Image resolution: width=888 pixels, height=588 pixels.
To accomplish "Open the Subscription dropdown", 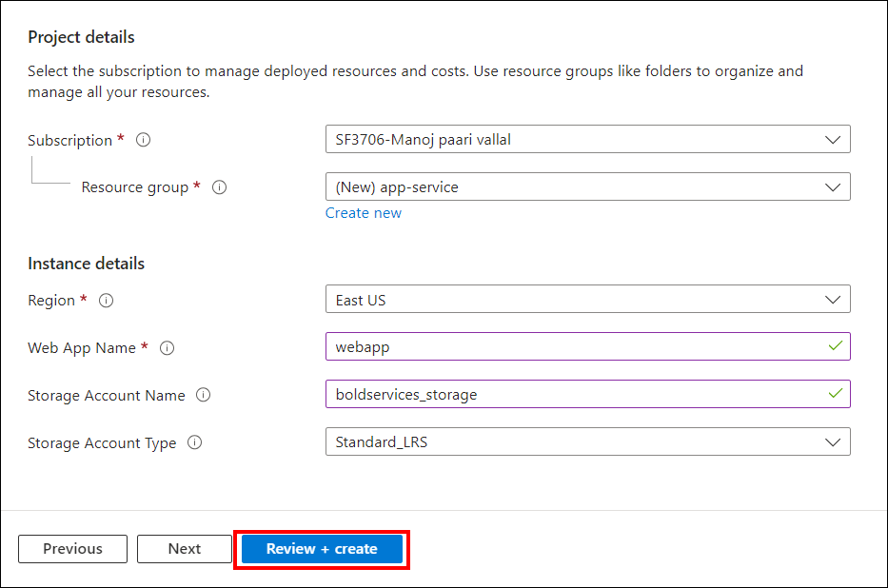I will tap(587, 140).
